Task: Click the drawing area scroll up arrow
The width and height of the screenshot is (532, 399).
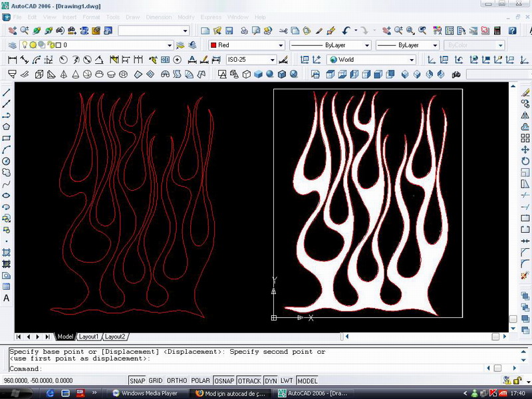Action: [513, 86]
